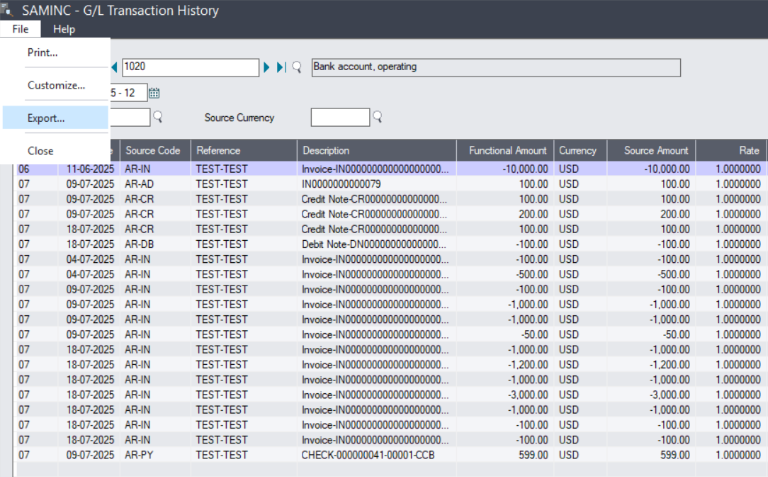Select the CHECK-000000041-00001-CCB description cell
Screen dimensions: 768x477
coord(377,455)
